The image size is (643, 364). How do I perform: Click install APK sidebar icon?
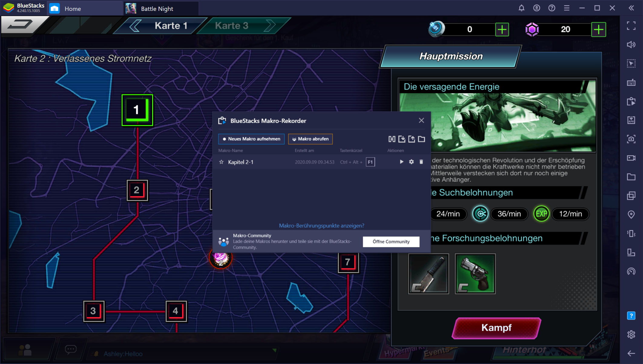[x=631, y=120]
